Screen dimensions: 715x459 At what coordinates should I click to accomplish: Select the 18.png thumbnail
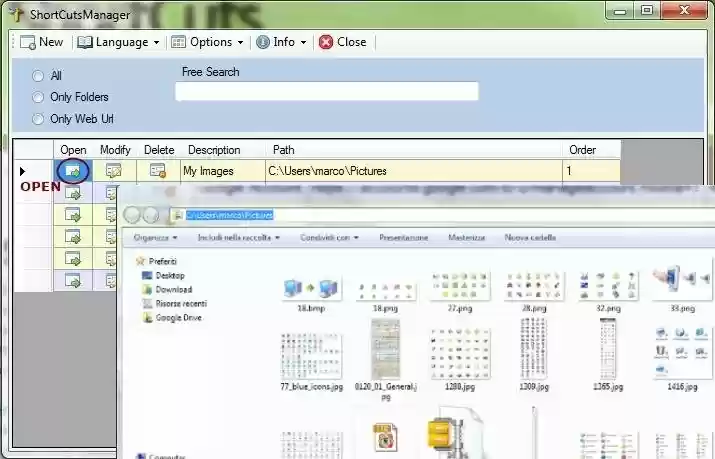coord(385,290)
